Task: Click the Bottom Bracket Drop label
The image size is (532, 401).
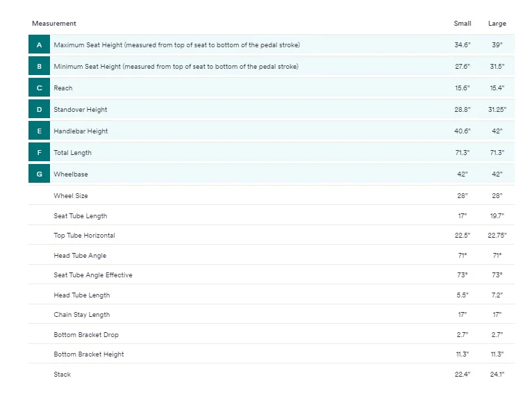Action: [86, 335]
